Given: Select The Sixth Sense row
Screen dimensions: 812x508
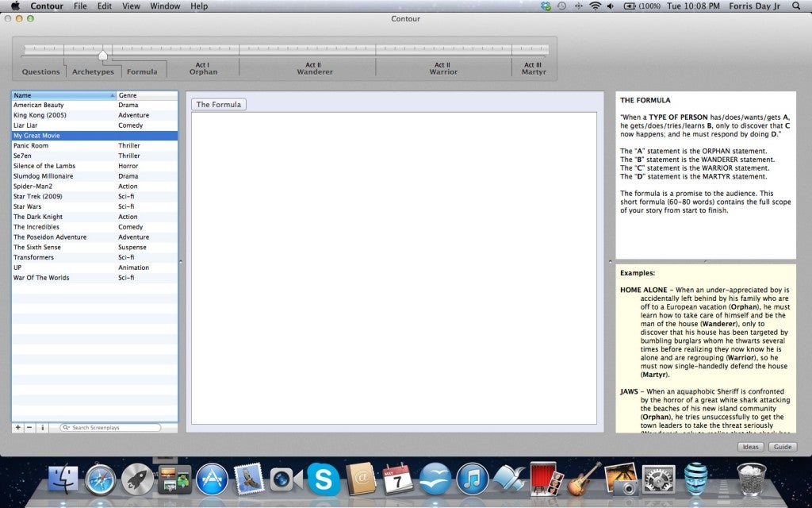Looking at the screenshot, I should coord(95,248).
